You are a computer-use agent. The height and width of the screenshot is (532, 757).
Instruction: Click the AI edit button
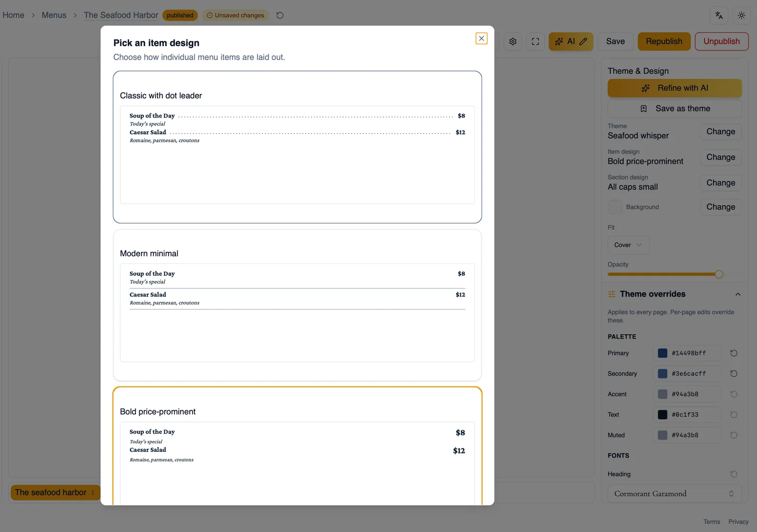[x=571, y=42]
